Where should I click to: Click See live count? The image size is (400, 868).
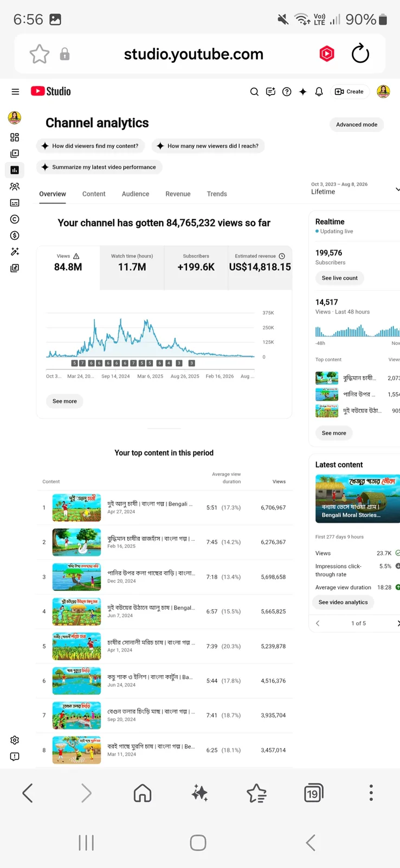coord(340,278)
